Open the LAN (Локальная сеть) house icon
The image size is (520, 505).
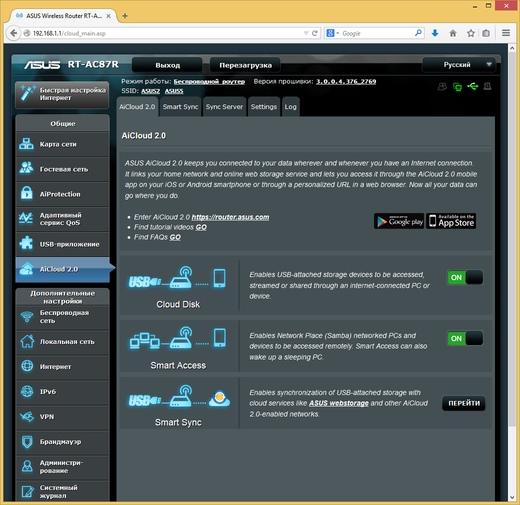click(x=27, y=341)
